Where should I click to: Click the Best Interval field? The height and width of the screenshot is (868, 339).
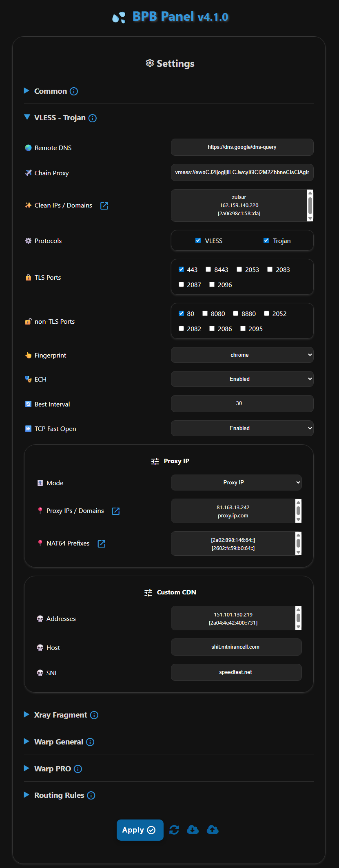pyautogui.click(x=242, y=404)
